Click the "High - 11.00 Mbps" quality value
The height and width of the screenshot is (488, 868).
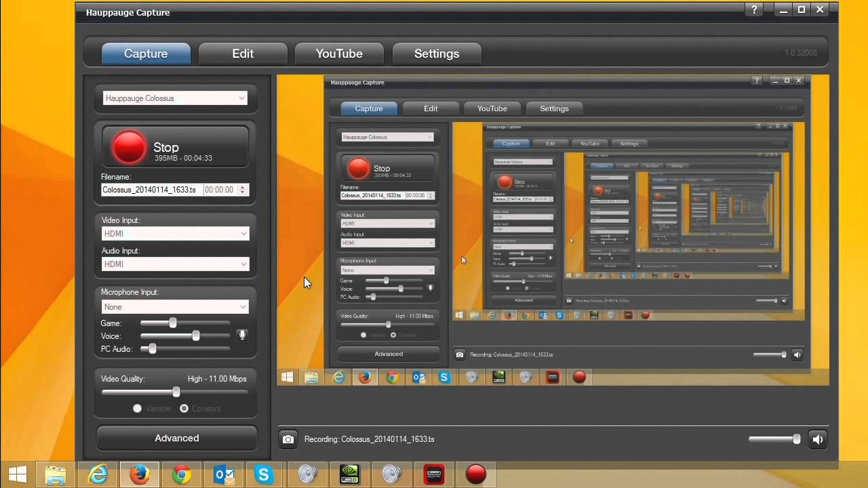(x=217, y=379)
